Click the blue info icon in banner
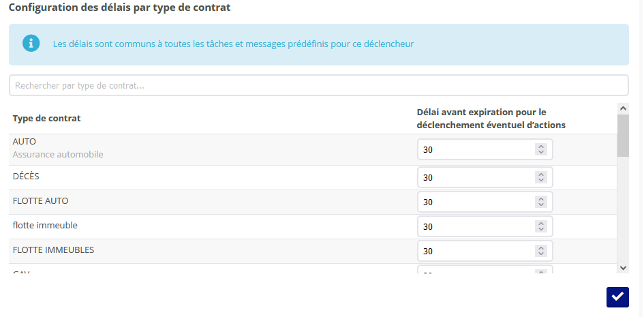644x317 pixels. [x=31, y=44]
